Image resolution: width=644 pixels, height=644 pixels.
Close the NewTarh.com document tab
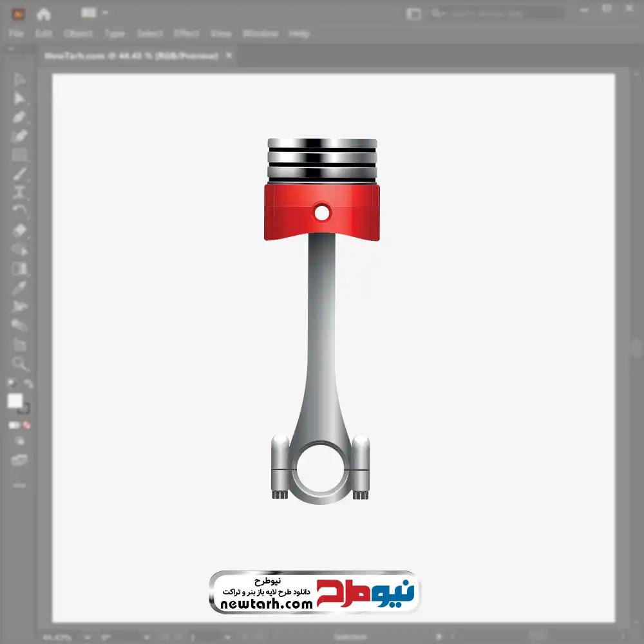(x=228, y=56)
